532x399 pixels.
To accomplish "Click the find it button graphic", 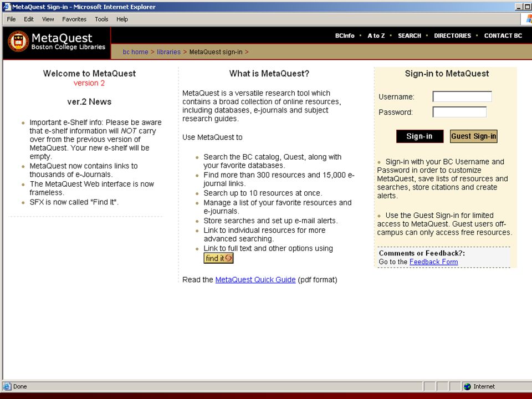I will [218, 258].
